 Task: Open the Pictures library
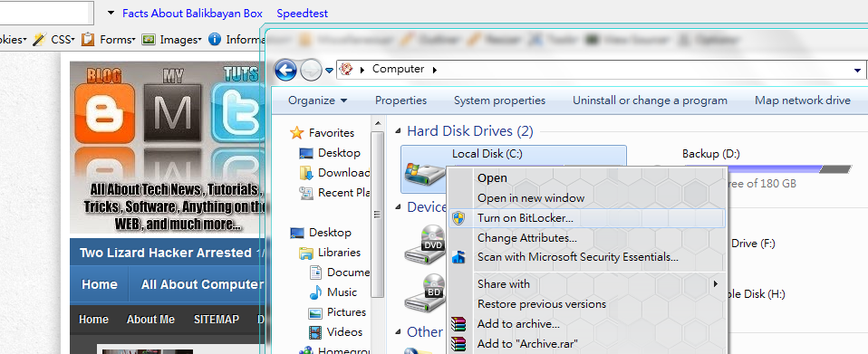[x=346, y=312]
